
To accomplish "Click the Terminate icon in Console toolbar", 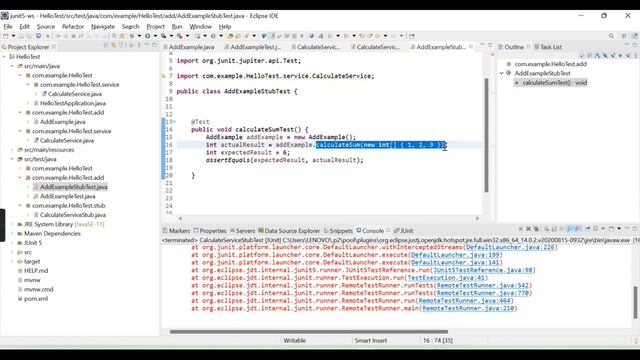I will pyautogui.click(x=521, y=229).
